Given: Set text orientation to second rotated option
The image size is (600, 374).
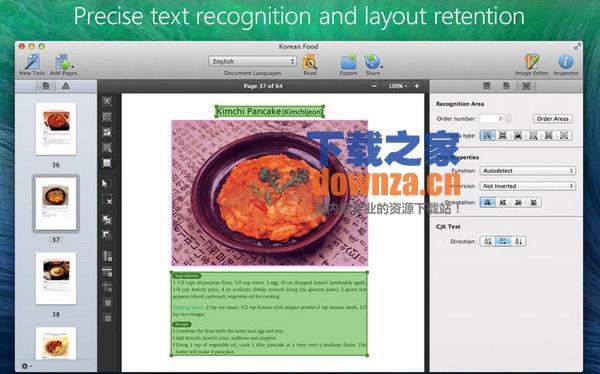Looking at the screenshot, I should (x=503, y=203).
